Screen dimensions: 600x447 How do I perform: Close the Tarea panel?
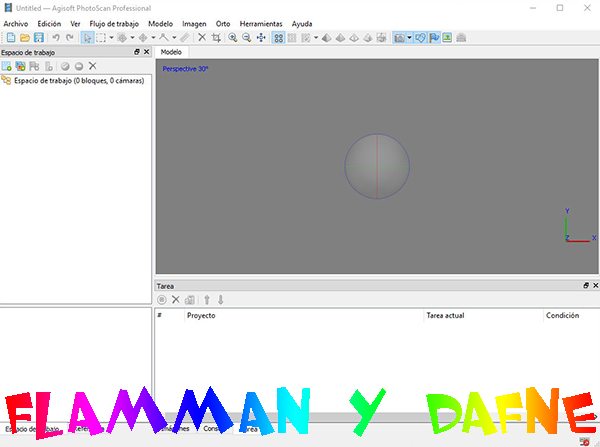[x=595, y=285]
